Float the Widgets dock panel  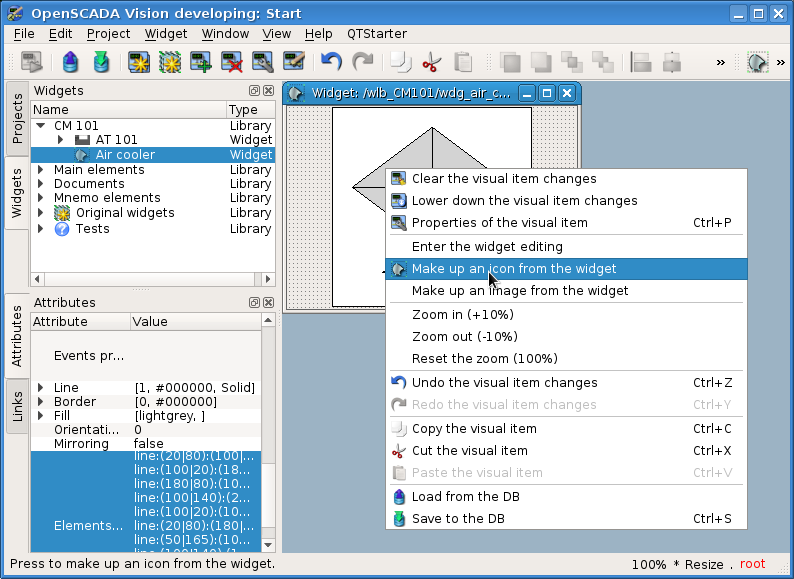pos(254,91)
